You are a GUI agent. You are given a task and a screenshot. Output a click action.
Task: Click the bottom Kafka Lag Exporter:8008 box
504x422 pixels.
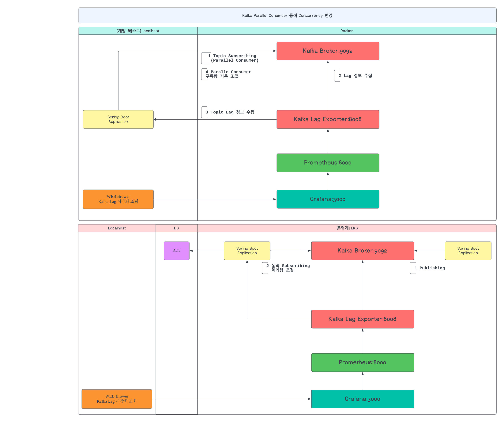click(362, 319)
